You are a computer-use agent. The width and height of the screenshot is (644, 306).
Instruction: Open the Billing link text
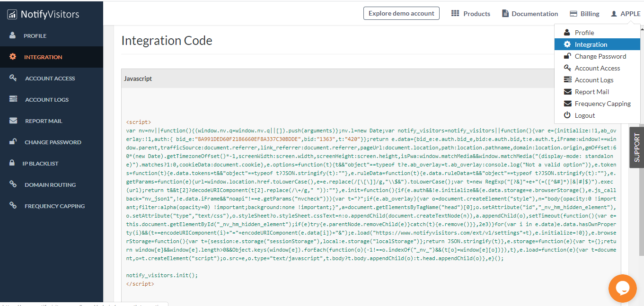tap(590, 14)
